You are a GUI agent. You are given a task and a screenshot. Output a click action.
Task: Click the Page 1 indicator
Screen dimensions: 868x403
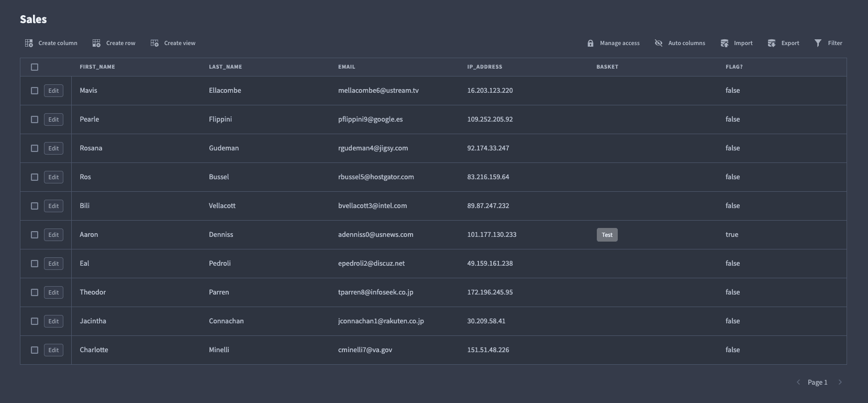point(817,382)
